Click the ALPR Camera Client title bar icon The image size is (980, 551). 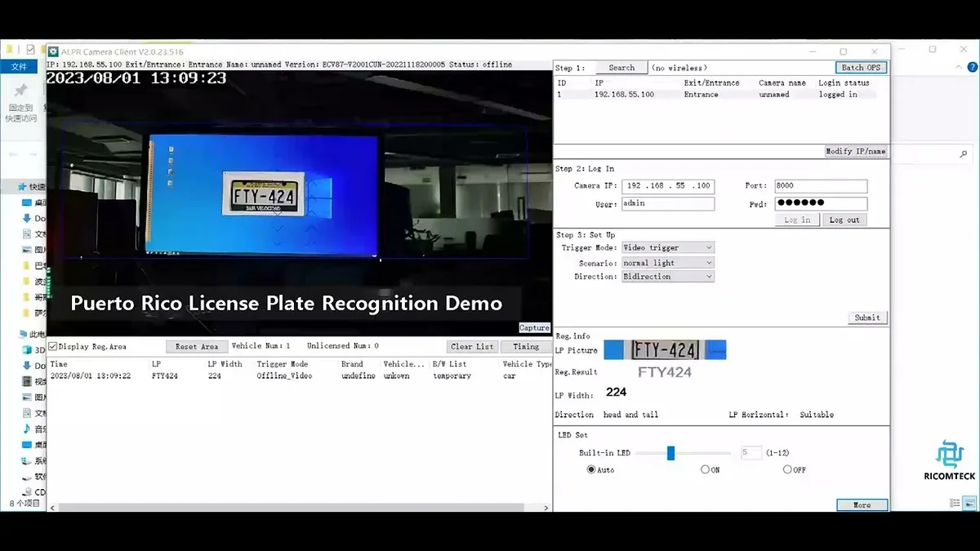tap(53, 51)
